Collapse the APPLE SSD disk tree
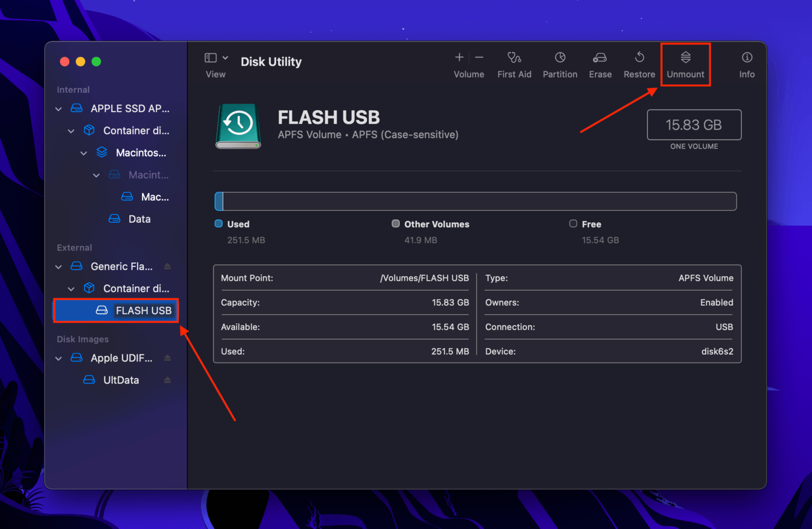This screenshot has height=529, width=812. pyautogui.click(x=59, y=109)
